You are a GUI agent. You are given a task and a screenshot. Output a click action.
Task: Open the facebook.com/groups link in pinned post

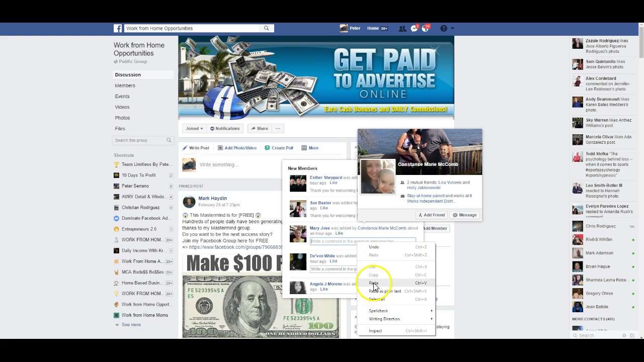pyautogui.click(x=235, y=247)
